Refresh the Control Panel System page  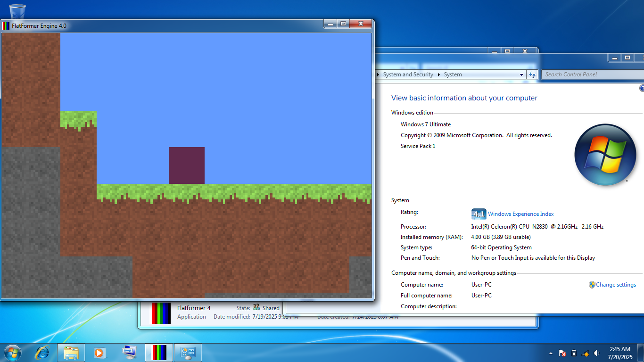point(532,74)
